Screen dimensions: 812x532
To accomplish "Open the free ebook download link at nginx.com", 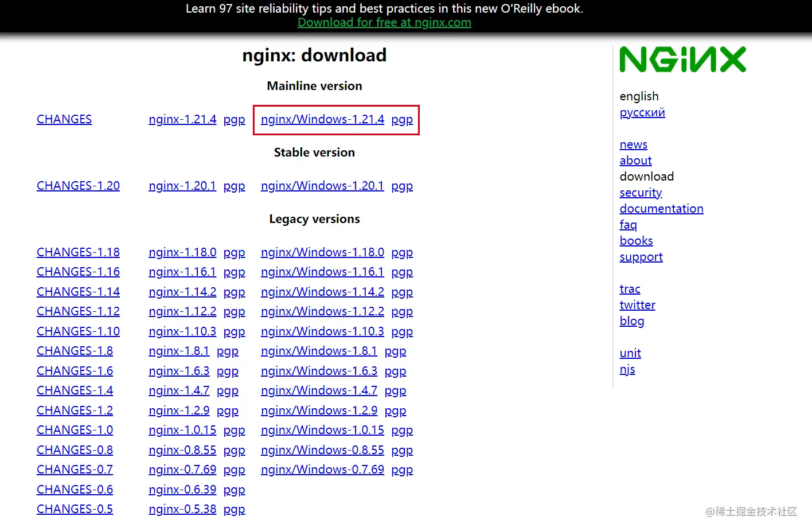I will (384, 22).
